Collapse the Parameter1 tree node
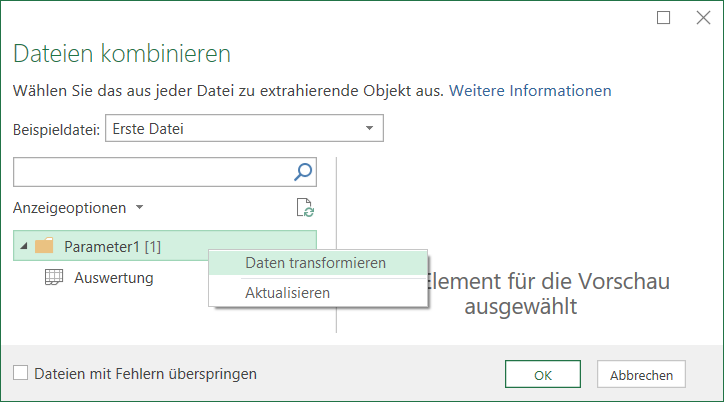 [x=23, y=246]
